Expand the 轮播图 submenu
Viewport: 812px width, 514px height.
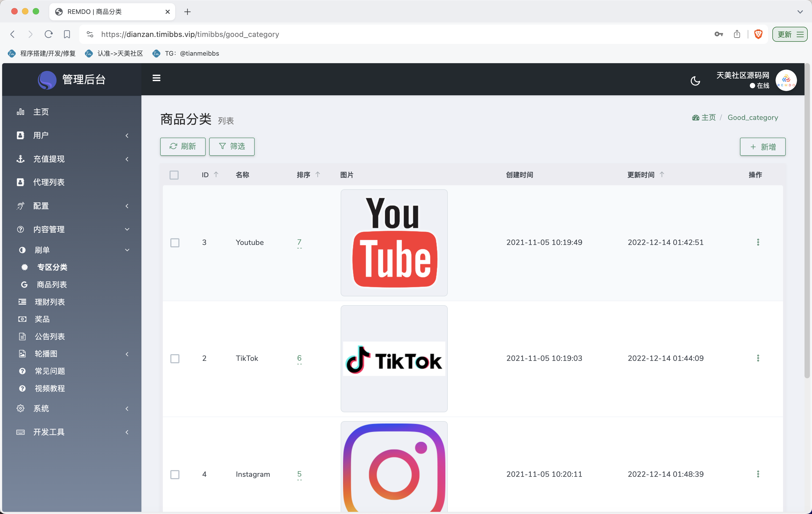pyautogui.click(x=72, y=354)
